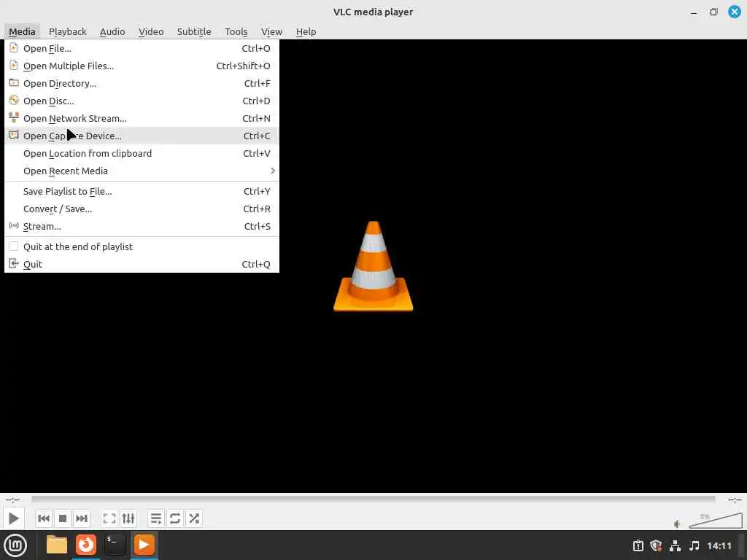Screen dimensions: 747x560
Task: Click the update manager tray icon
Action: pyautogui.click(x=638, y=545)
